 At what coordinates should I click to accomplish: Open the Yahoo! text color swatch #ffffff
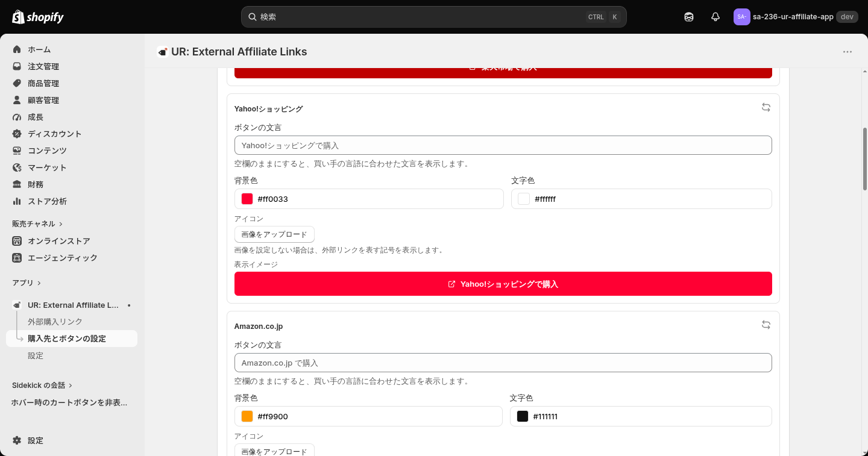click(524, 199)
